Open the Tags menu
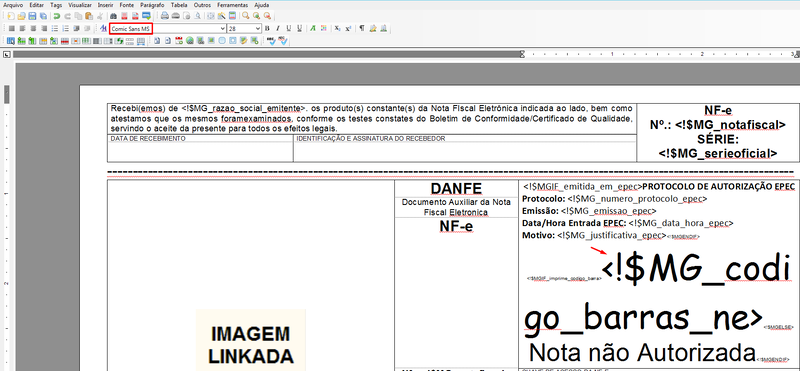 click(x=56, y=5)
